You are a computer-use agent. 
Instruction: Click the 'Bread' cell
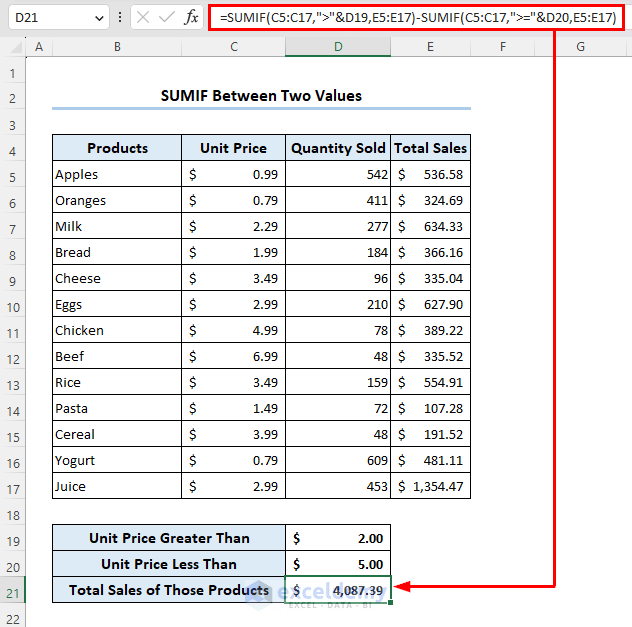pos(117,252)
